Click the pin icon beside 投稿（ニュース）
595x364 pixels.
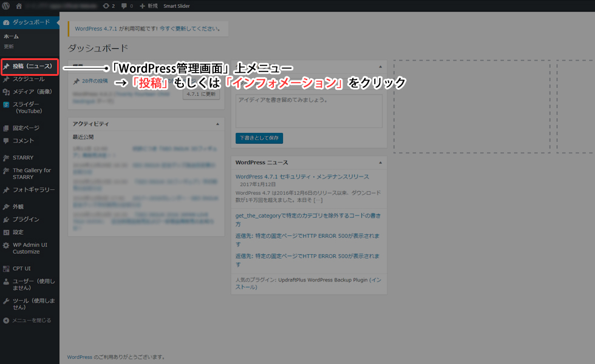point(6,66)
